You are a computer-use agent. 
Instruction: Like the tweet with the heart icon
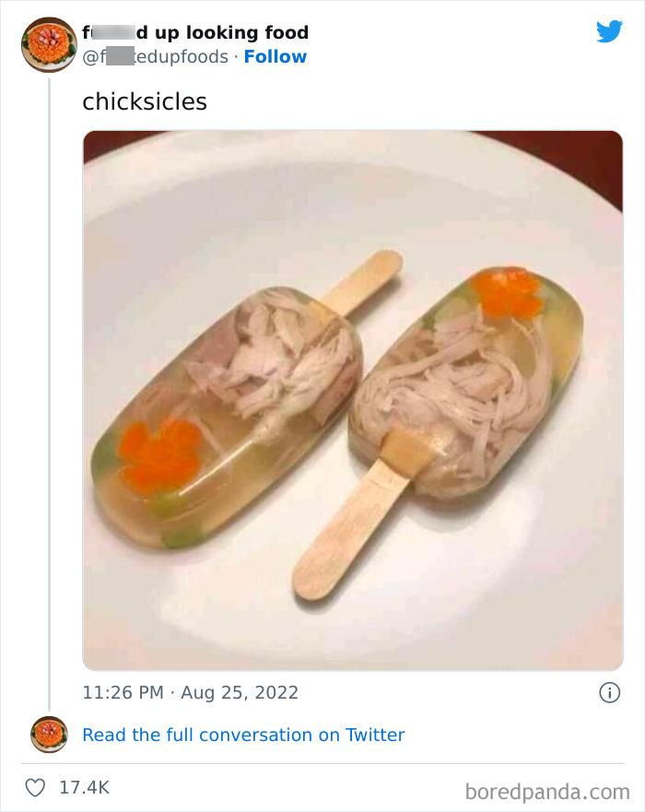[x=37, y=788]
